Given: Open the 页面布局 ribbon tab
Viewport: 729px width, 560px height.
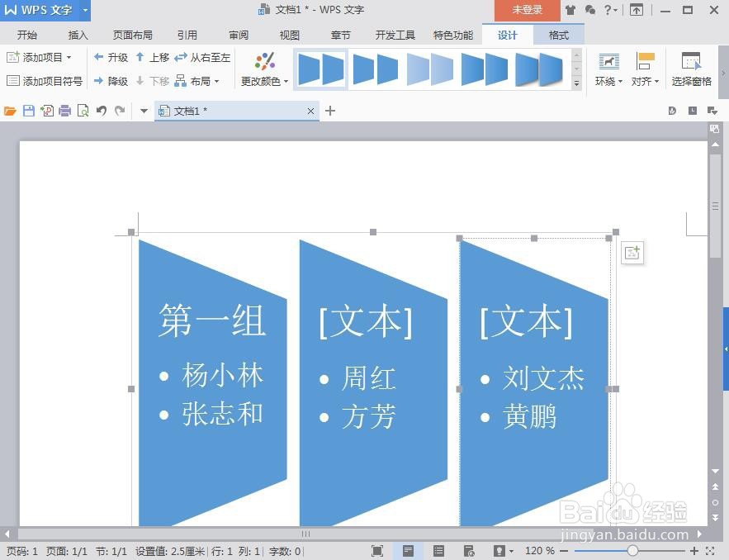Looking at the screenshot, I should coord(132,35).
